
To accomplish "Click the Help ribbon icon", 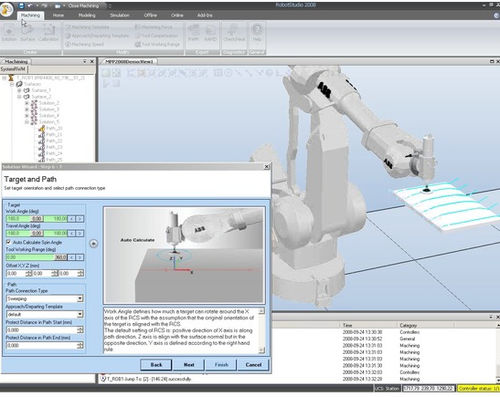I will (257, 33).
